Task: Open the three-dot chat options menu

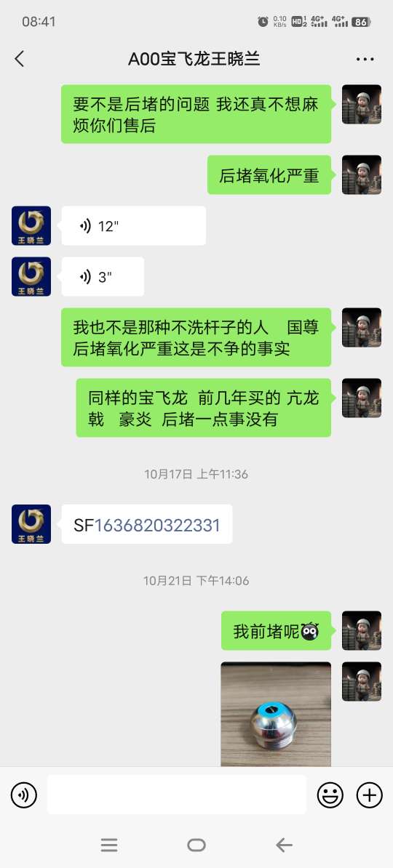Action: tap(365, 59)
